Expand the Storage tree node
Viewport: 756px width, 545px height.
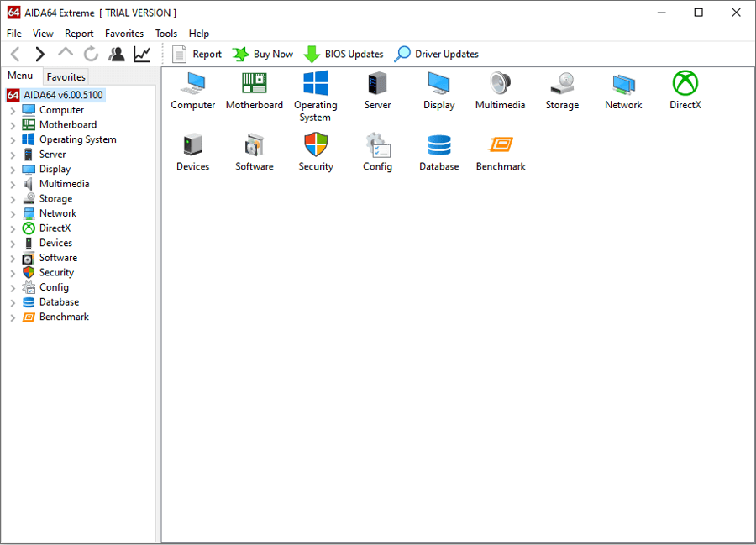(13, 199)
